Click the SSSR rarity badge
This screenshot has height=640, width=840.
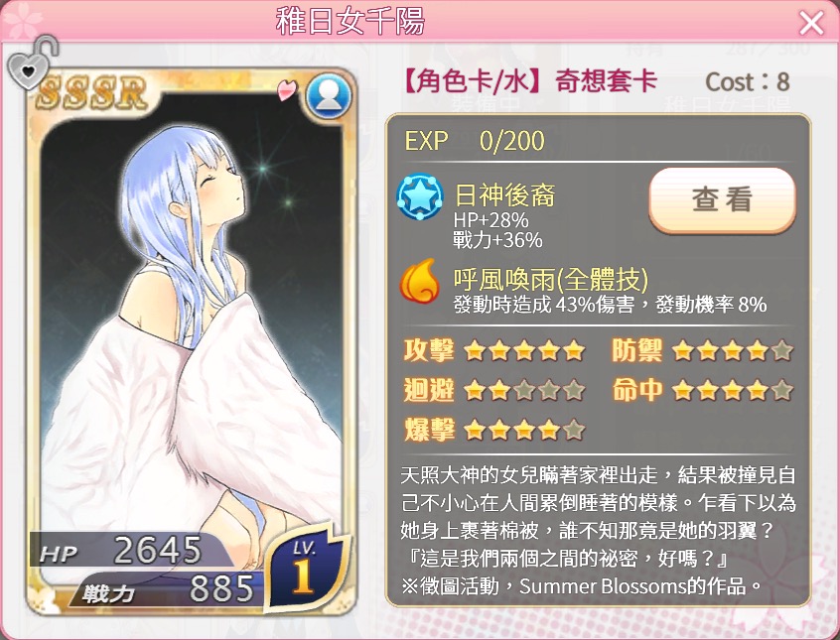(92, 92)
